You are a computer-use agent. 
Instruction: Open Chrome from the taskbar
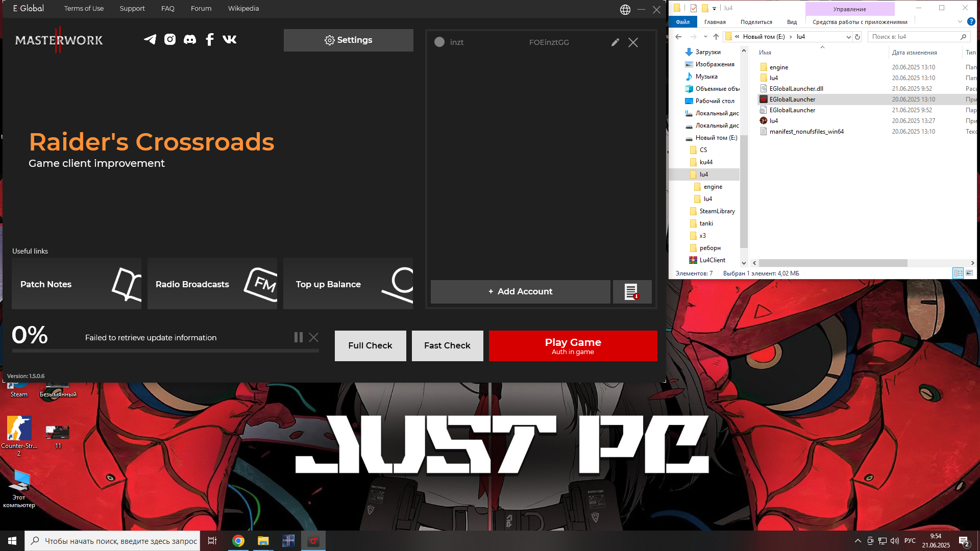tap(238, 541)
